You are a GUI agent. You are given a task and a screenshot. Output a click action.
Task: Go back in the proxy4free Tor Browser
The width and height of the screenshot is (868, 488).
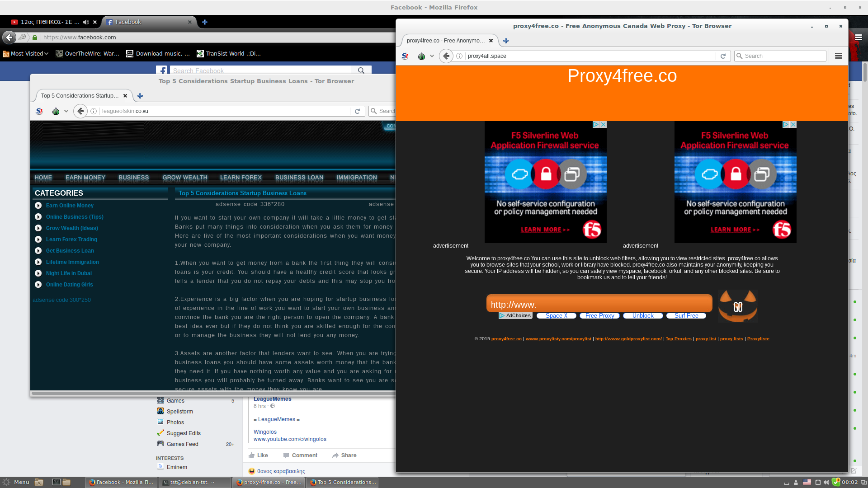[446, 56]
